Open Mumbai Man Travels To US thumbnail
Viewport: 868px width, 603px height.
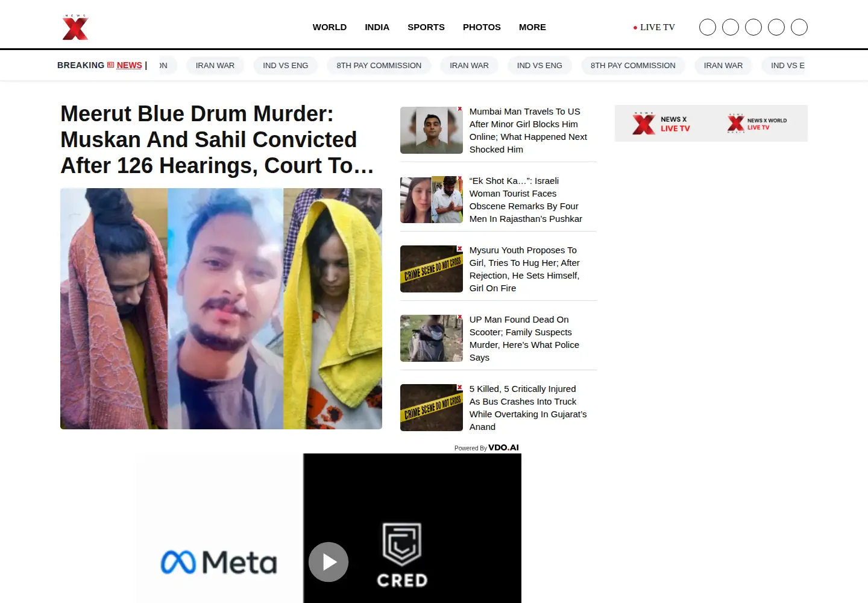pyautogui.click(x=432, y=130)
